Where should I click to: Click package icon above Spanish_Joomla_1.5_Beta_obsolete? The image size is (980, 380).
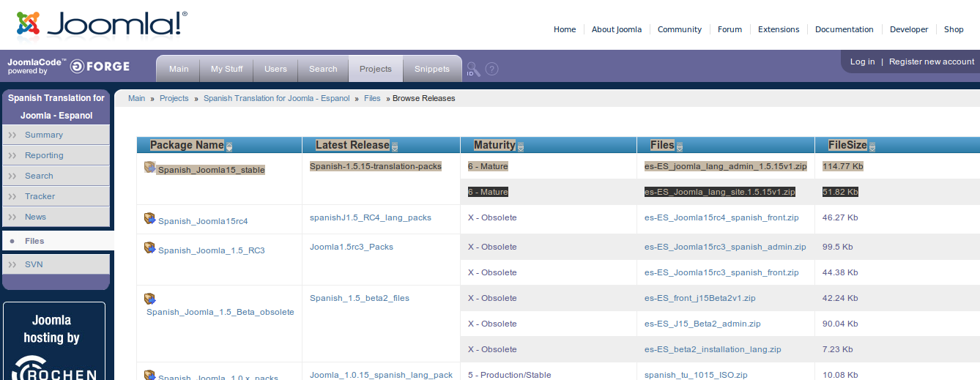point(150,299)
